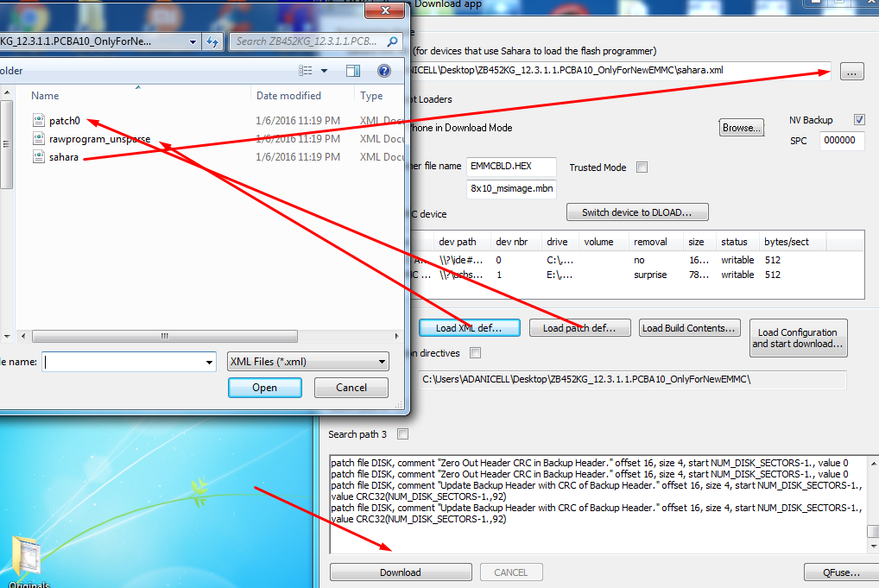Click the Load XML def button
The height and width of the screenshot is (588, 879).
pos(469,328)
